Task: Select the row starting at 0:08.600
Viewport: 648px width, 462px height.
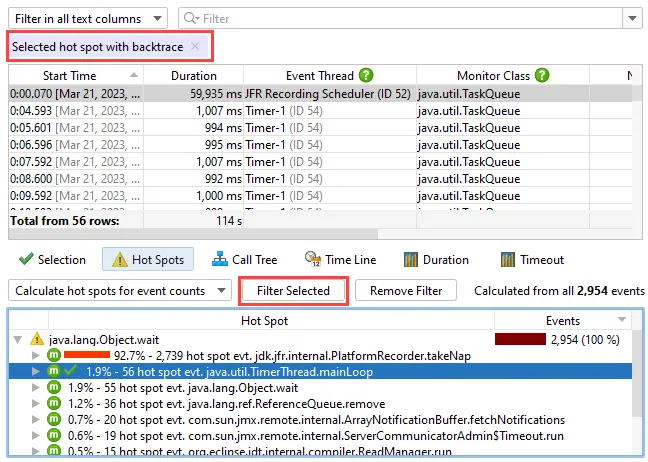Action: [x=320, y=179]
